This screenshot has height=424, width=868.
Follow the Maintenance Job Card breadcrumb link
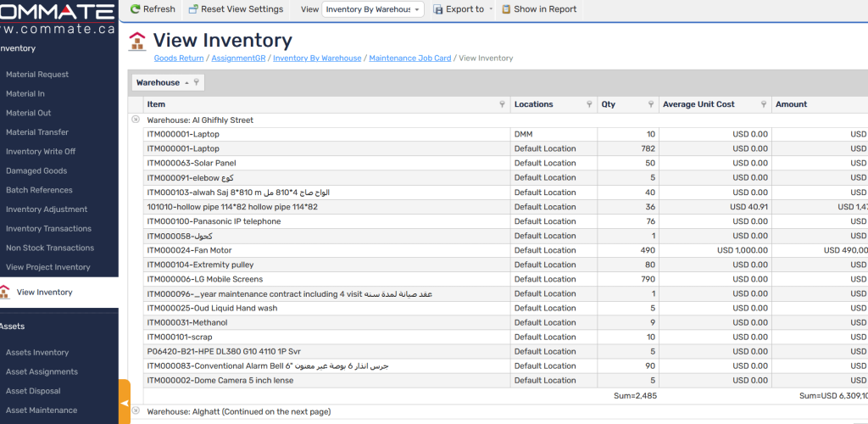409,59
